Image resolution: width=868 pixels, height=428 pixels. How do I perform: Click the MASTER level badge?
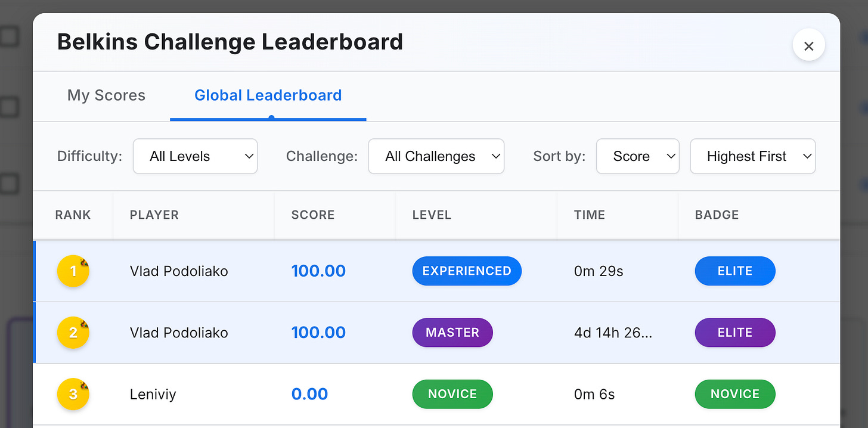click(452, 333)
